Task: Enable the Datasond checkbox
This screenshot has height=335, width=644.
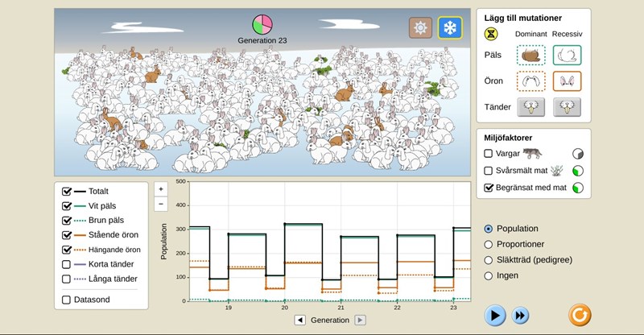Action: (67, 300)
